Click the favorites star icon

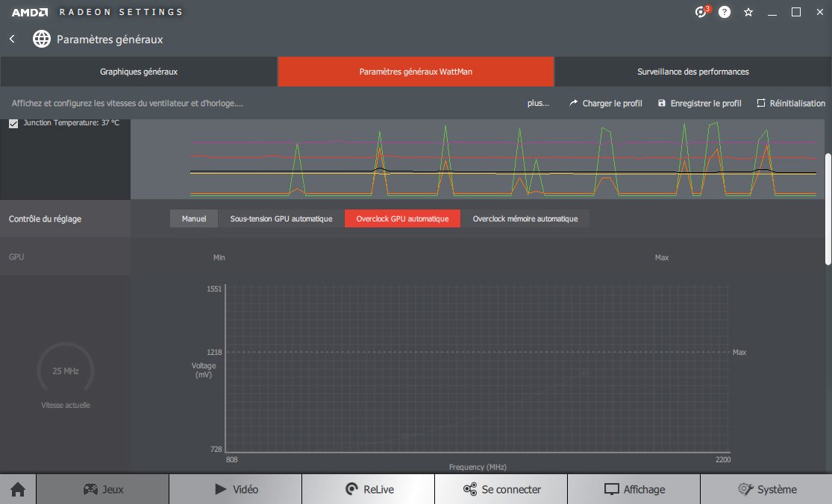[x=748, y=12]
